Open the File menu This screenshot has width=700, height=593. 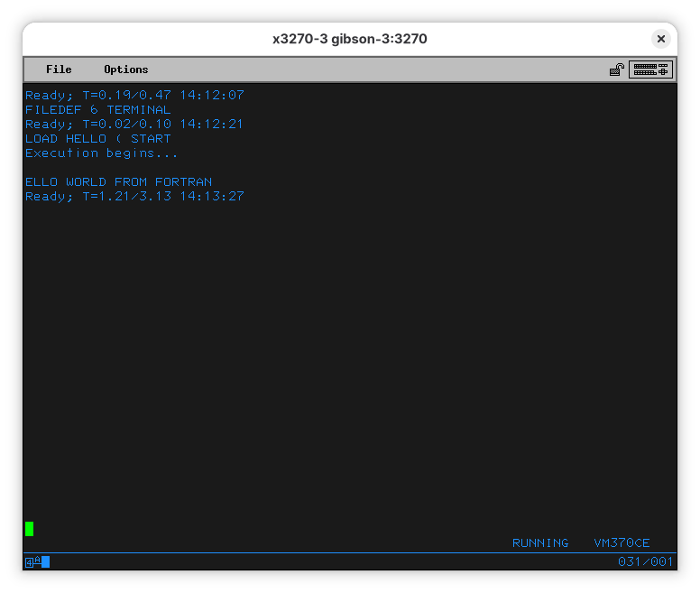59,69
